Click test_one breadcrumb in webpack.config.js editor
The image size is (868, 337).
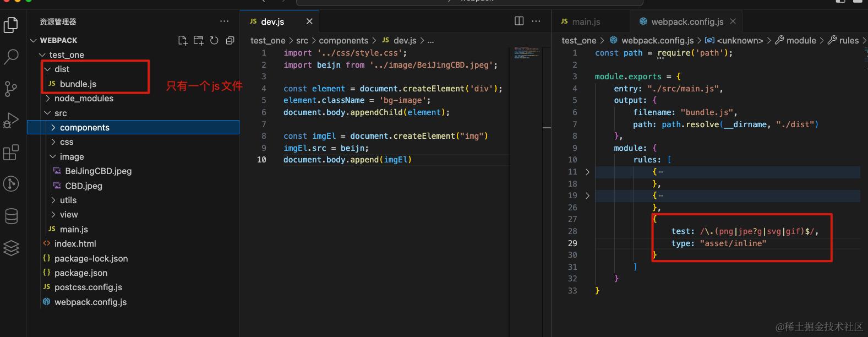click(x=579, y=40)
